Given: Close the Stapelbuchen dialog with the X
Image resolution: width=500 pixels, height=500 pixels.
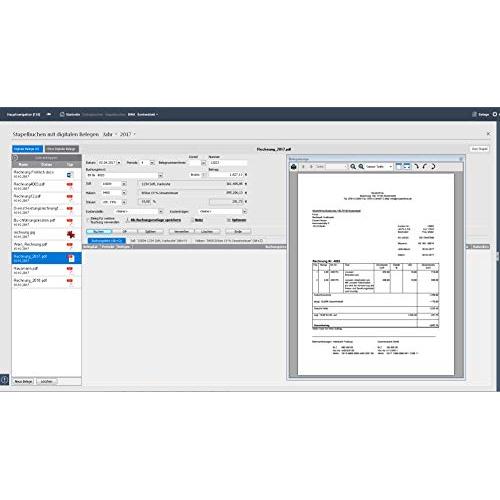Looking at the screenshot, I should click(x=488, y=134).
